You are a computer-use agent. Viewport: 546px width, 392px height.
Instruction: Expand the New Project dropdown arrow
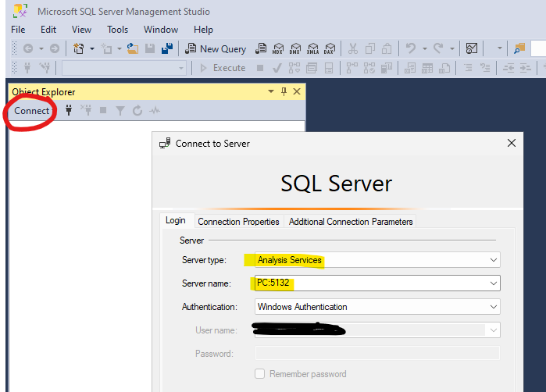pyautogui.click(x=92, y=48)
